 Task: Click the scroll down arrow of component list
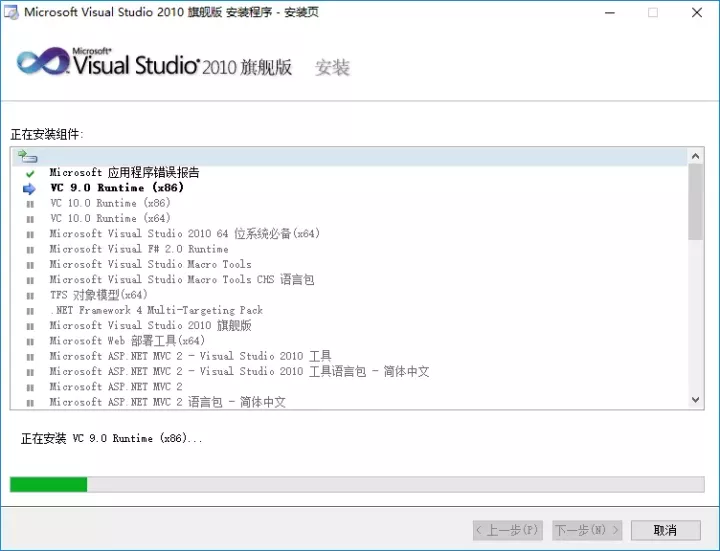pyautogui.click(x=695, y=400)
